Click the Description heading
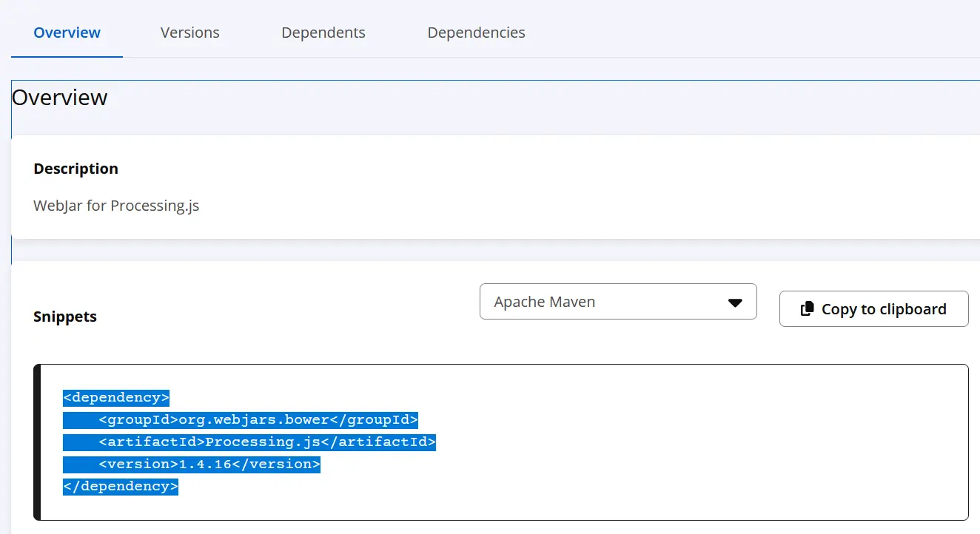The image size is (980, 534). pos(75,169)
